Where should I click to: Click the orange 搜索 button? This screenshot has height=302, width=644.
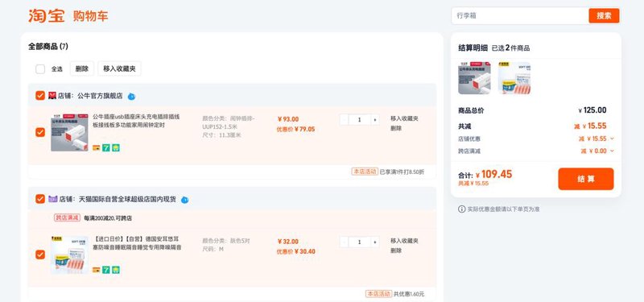(604, 15)
